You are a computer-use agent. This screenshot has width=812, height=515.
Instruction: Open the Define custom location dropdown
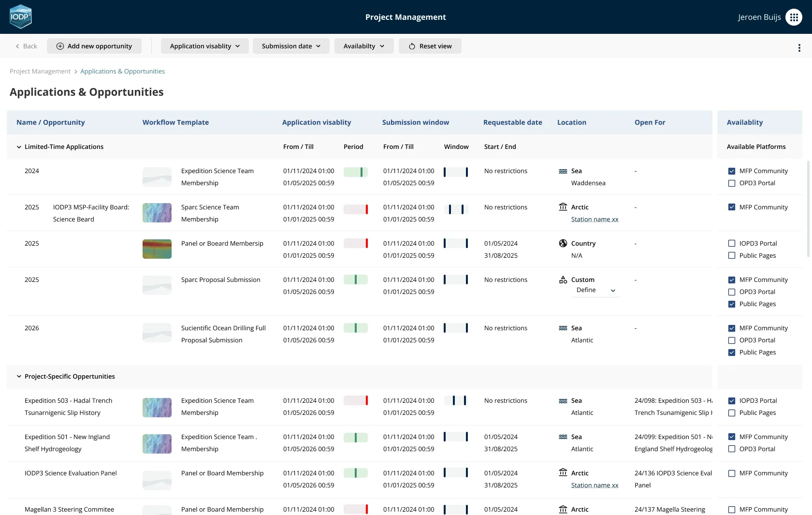click(595, 290)
